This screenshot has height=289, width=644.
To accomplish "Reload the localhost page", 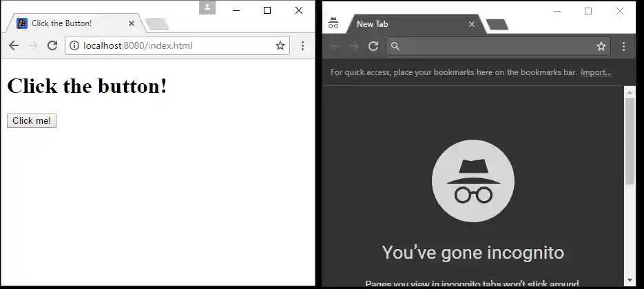I will [x=52, y=45].
